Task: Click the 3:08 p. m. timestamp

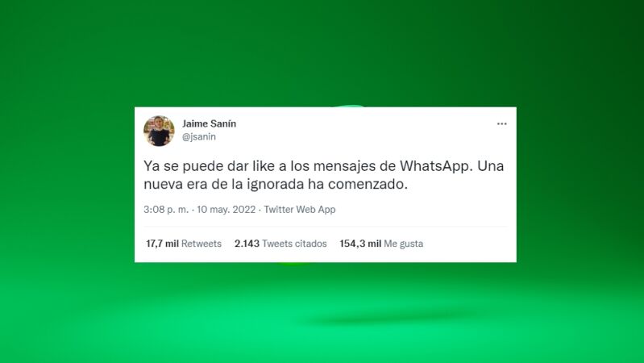Action: pyautogui.click(x=166, y=209)
